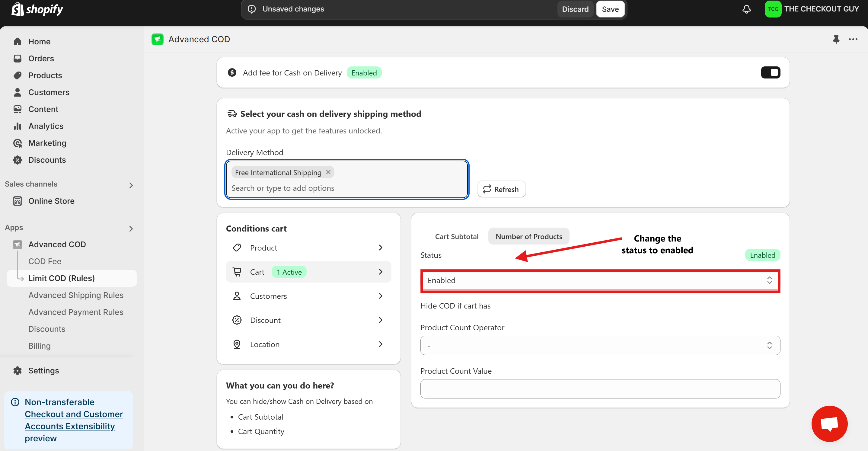
Task: Expand the Apps section
Action: click(x=131, y=229)
